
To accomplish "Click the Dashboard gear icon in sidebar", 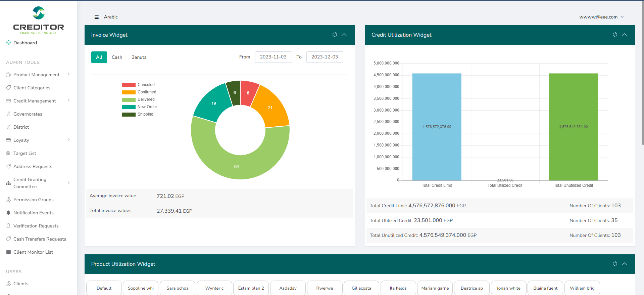I will coord(8,43).
